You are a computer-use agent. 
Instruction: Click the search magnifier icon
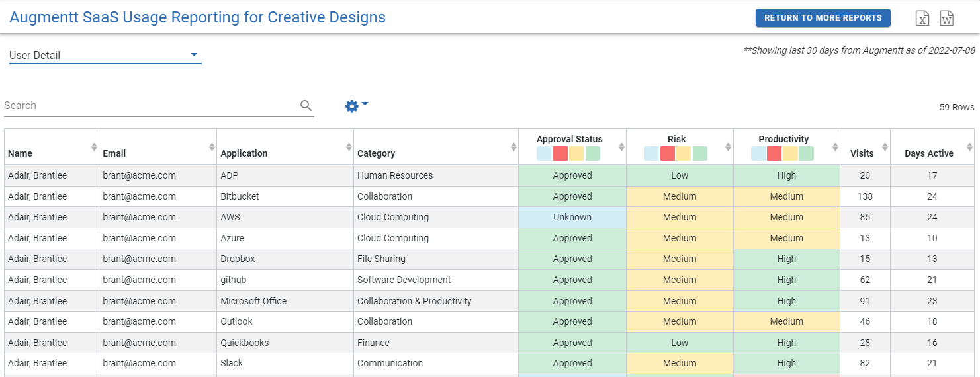(x=306, y=106)
